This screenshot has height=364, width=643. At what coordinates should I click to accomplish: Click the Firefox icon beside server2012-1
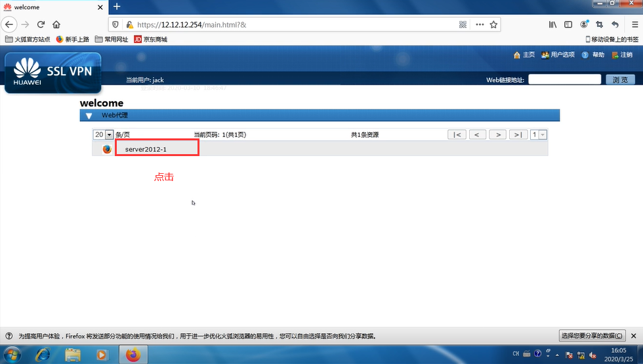(107, 150)
